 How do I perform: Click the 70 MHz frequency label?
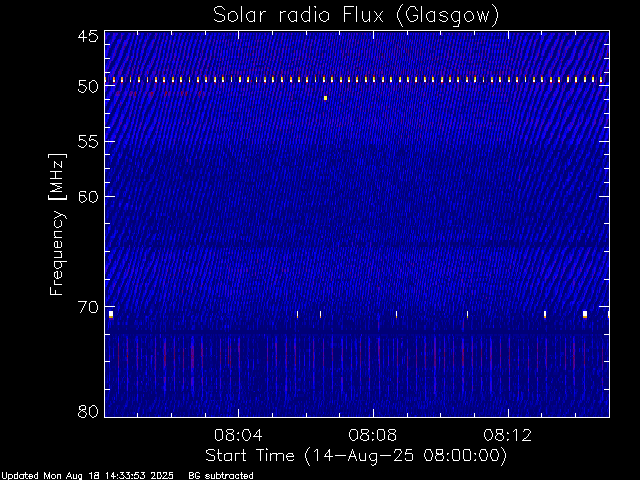(x=88, y=307)
